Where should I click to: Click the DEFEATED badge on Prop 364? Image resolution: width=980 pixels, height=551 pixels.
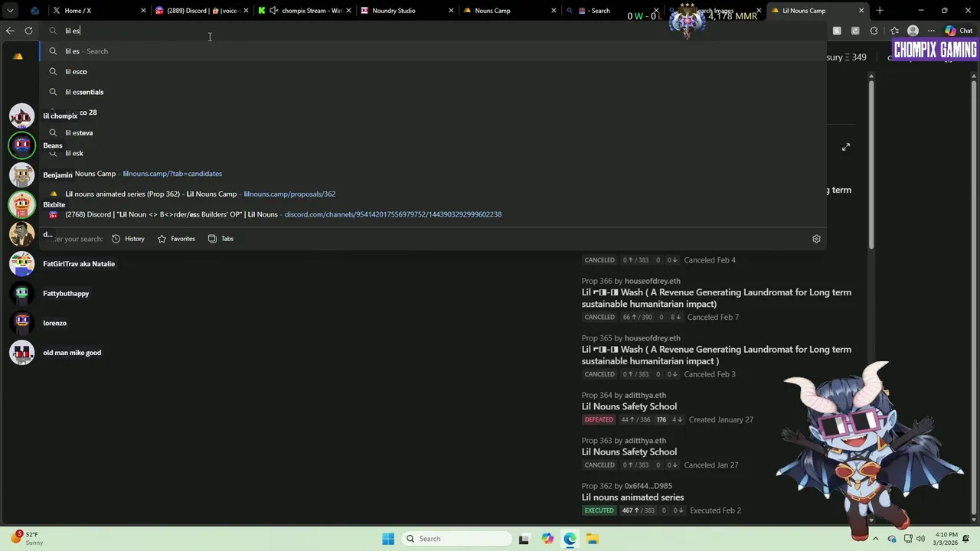pos(599,419)
